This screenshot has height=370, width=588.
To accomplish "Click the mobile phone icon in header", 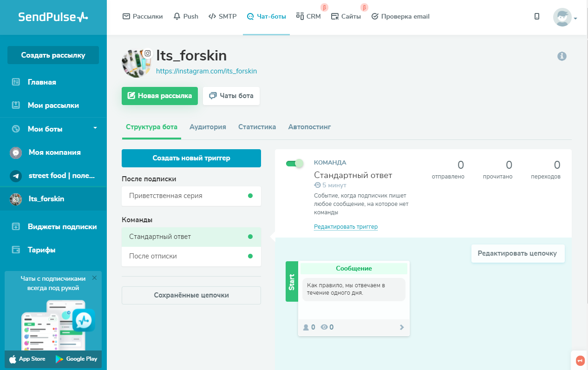I will point(537,16).
